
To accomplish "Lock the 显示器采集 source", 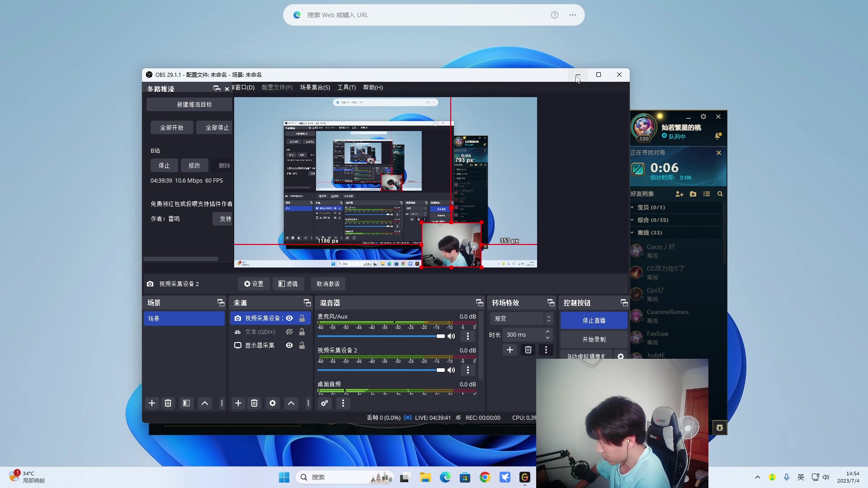I will pyautogui.click(x=302, y=346).
